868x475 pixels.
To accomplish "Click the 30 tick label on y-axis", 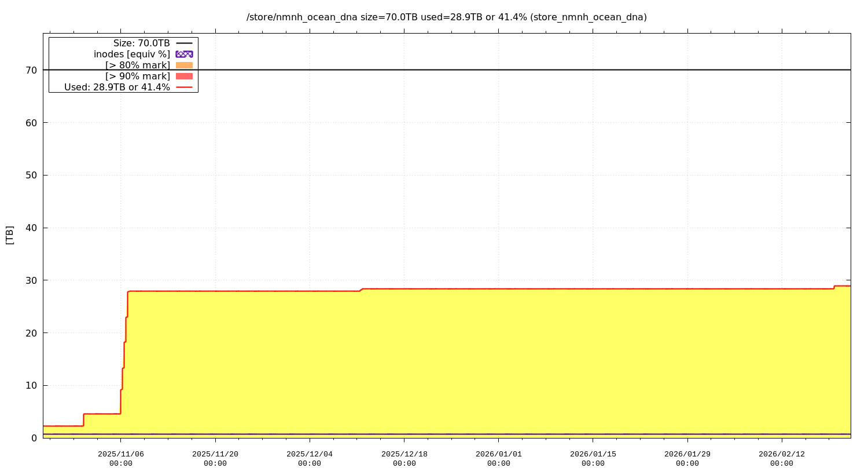I will (31, 280).
